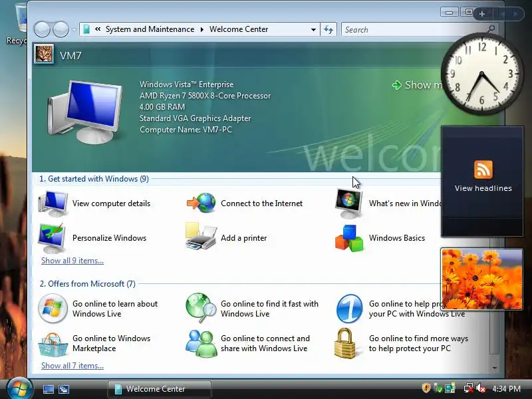Open the recent pages dropdown arrow

(x=74, y=29)
